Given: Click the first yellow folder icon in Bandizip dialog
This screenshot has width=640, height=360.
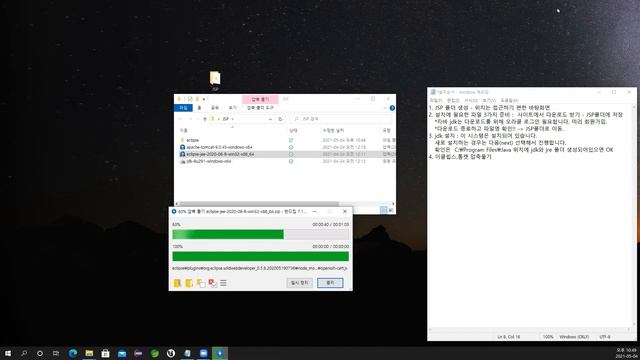Looking at the screenshot, I should coord(177,283).
